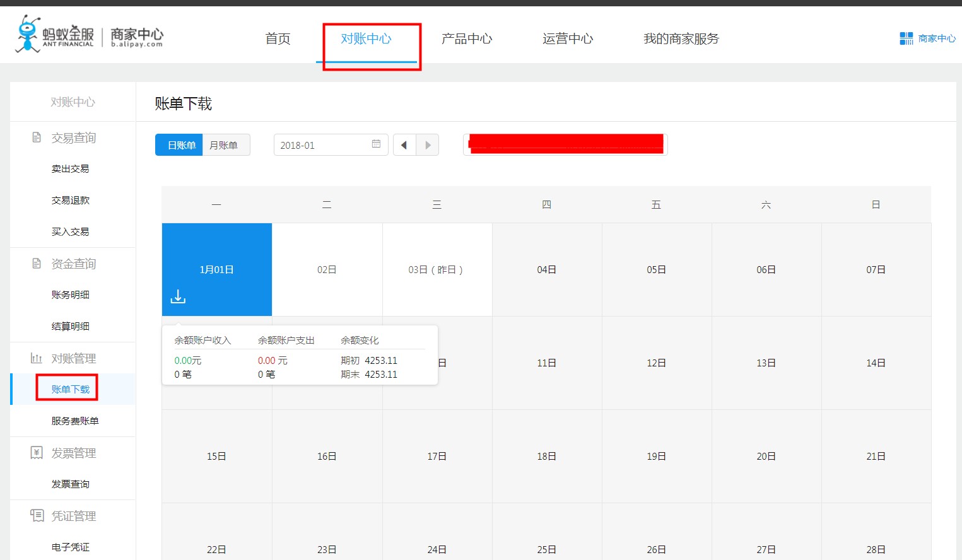962x560 pixels.
Task: Go to previous month arrow
Action: click(404, 145)
